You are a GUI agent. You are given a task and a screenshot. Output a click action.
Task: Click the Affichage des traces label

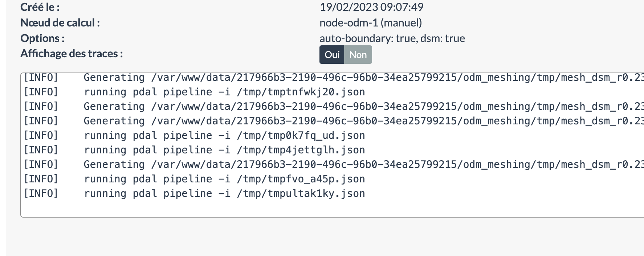pyautogui.click(x=71, y=53)
